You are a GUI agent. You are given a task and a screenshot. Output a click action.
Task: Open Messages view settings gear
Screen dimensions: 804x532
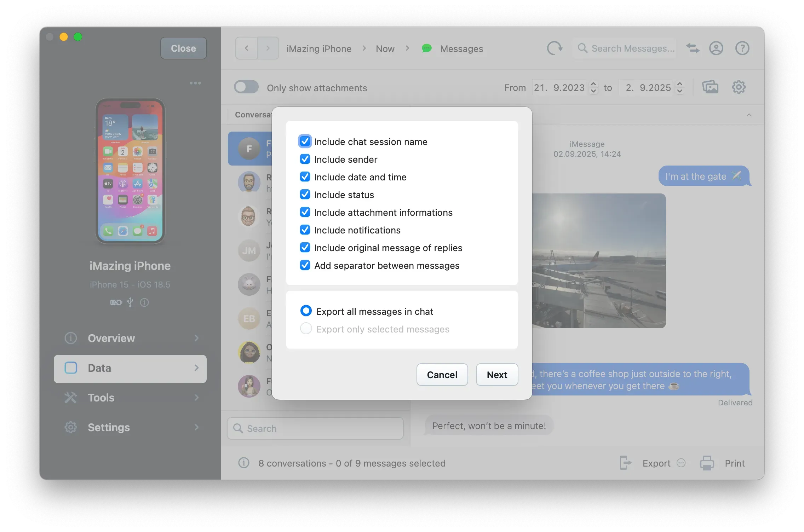(x=739, y=87)
